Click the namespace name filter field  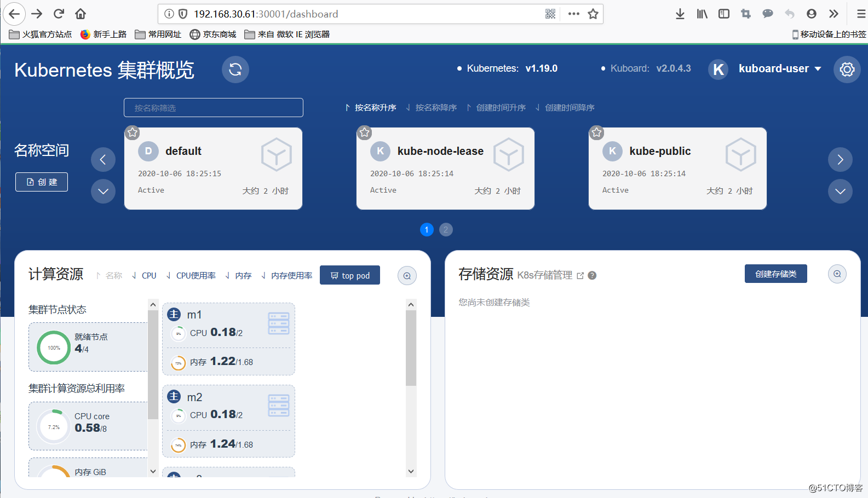[x=214, y=108]
